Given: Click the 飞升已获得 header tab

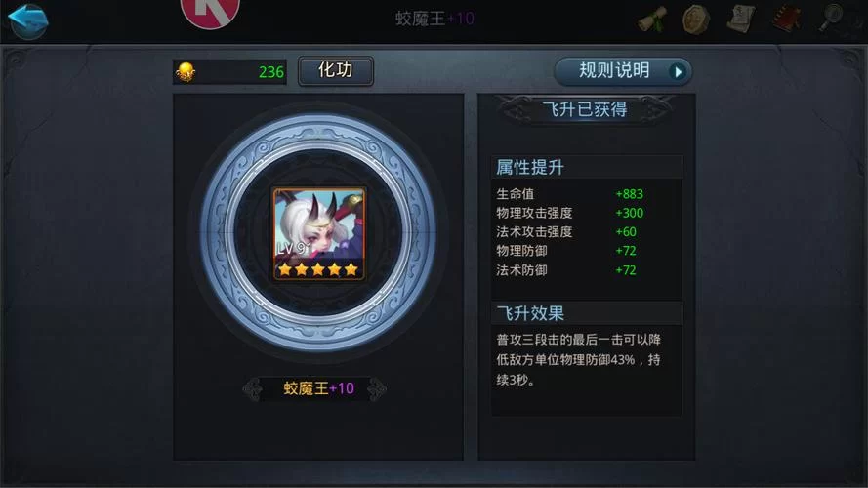Looking at the screenshot, I should coord(585,109).
